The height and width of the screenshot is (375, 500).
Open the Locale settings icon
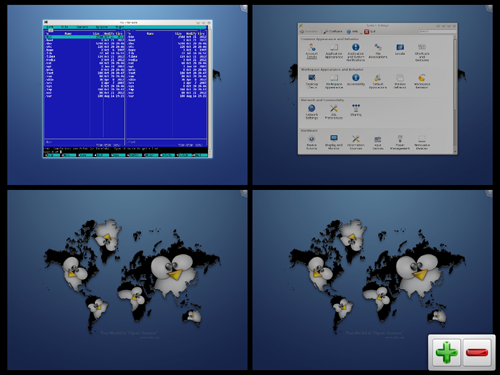pyautogui.click(x=400, y=49)
